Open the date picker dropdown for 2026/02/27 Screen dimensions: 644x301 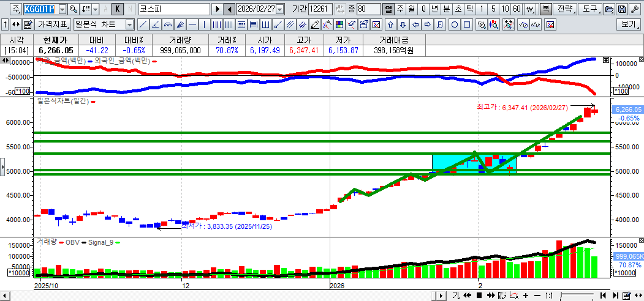pyautogui.click(x=280, y=9)
